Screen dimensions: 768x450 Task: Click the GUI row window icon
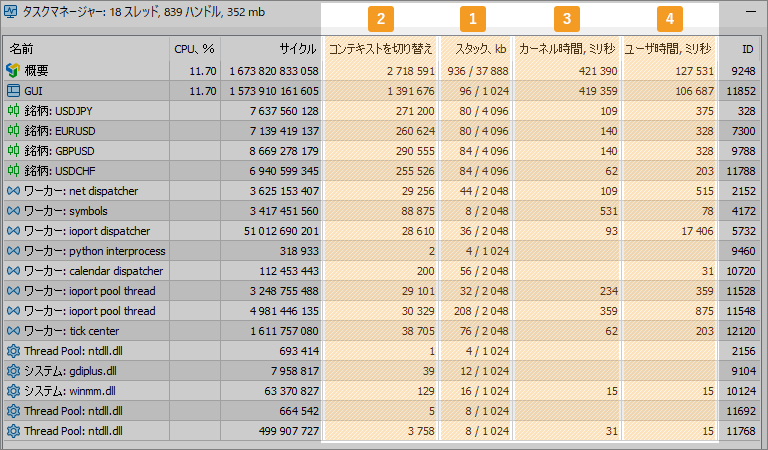pos(13,91)
